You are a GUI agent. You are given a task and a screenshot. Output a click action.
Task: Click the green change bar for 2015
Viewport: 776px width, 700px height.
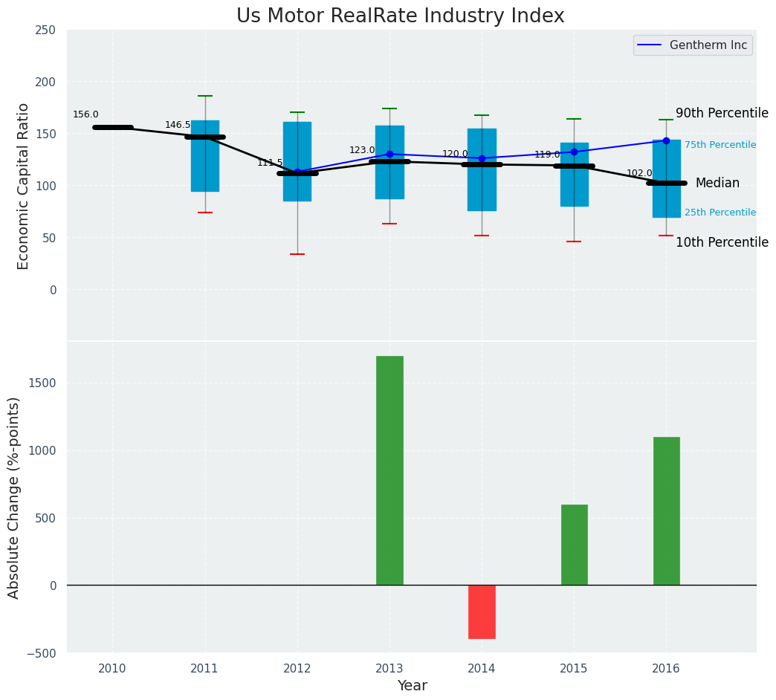pos(574,545)
